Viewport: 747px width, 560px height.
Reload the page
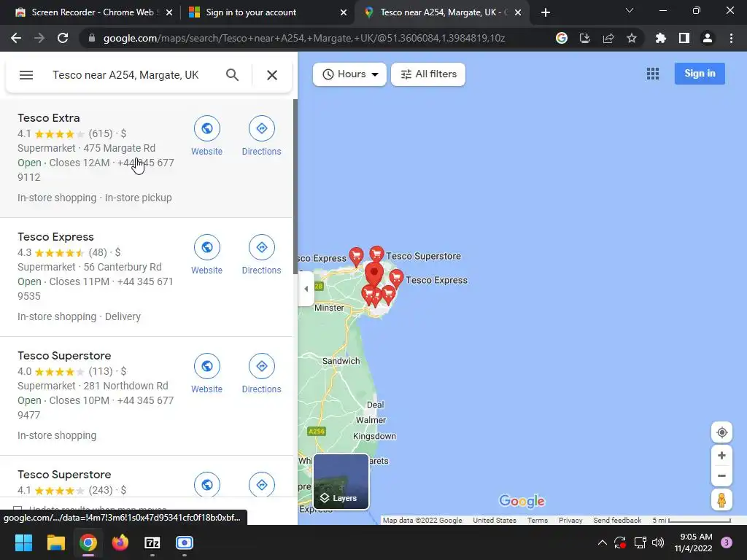tap(63, 38)
